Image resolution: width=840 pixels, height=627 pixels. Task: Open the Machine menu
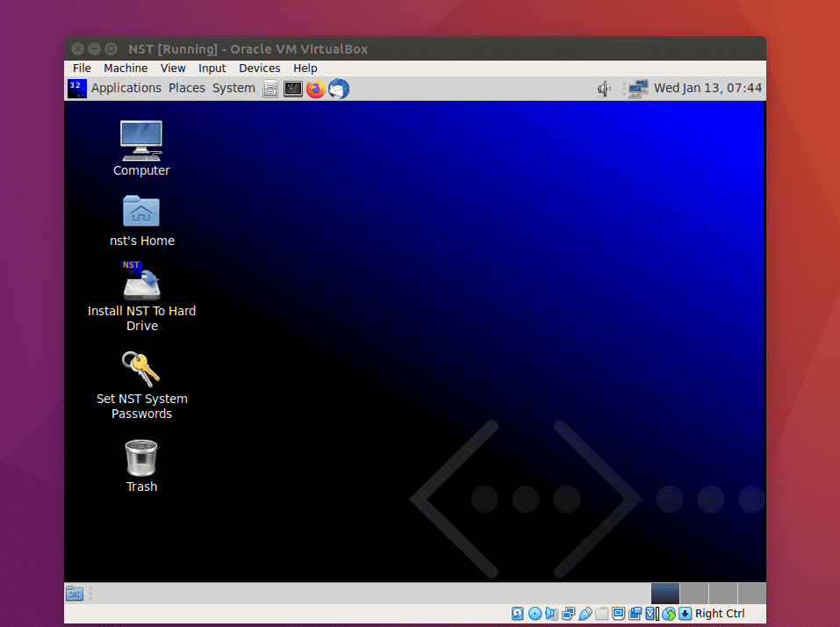(x=126, y=68)
